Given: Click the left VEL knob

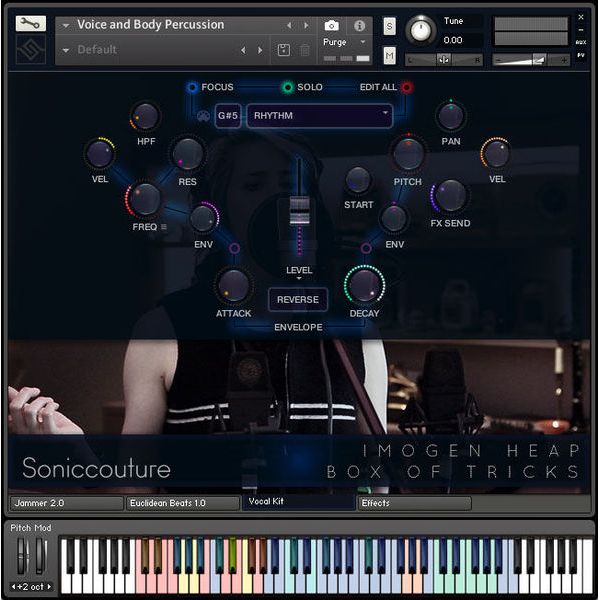Looking at the screenshot, I should point(100,154).
